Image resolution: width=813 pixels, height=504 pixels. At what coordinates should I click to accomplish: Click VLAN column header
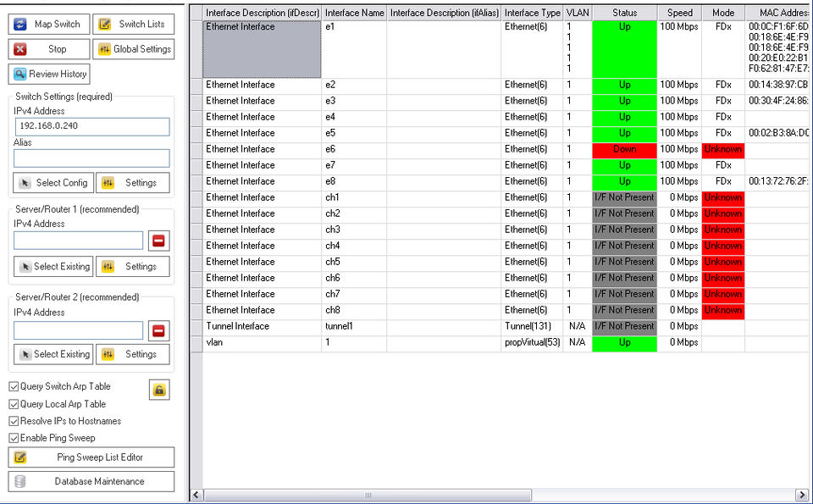578,13
